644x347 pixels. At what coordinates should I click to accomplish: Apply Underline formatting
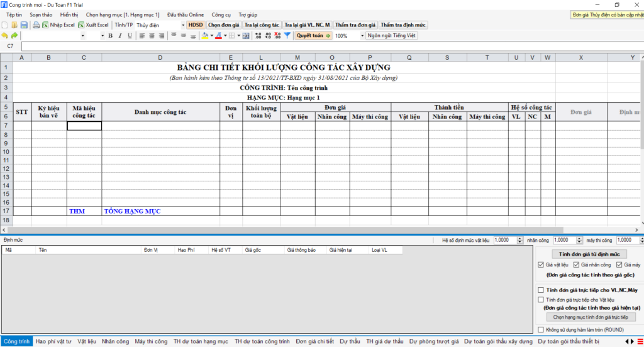click(x=130, y=36)
